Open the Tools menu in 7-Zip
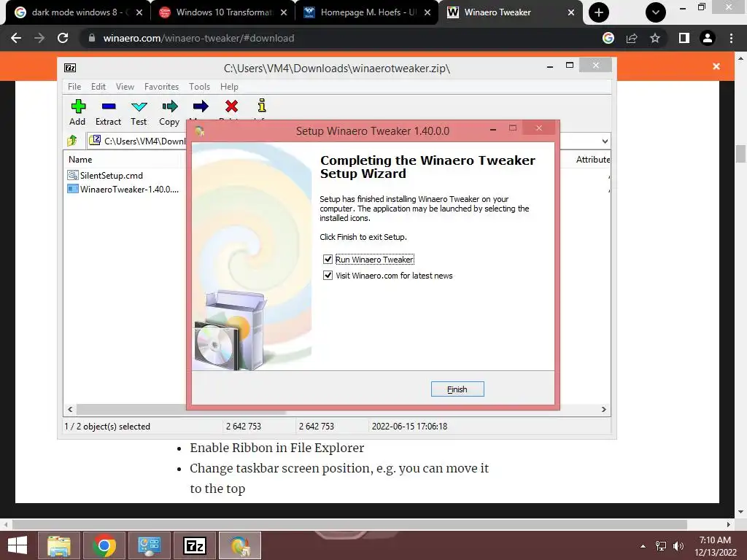 [199, 87]
